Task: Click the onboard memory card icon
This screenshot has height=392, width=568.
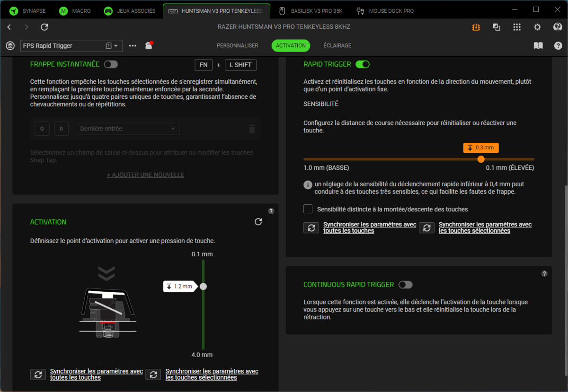Action: click(149, 45)
